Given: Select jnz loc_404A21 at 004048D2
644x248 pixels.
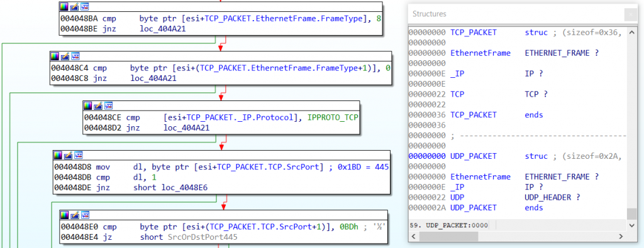Looking at the screenshot, I should (x=147, y=128).
